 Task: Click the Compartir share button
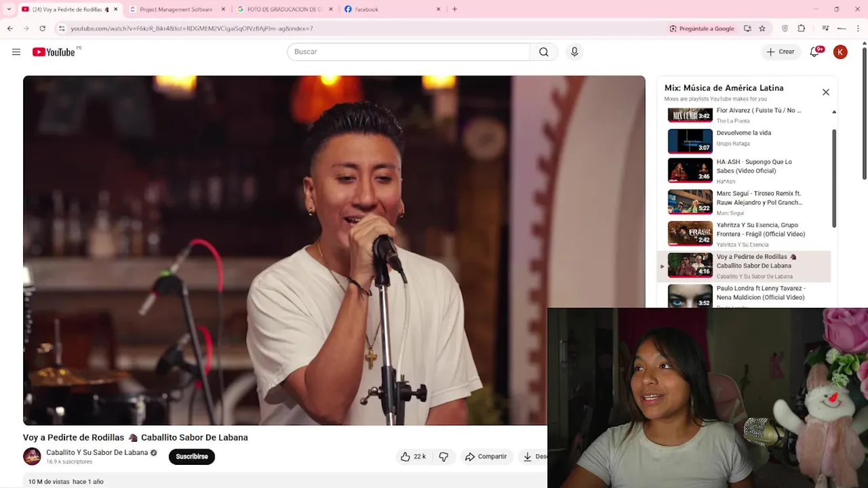pyautogui.click(x=486, y=457)
